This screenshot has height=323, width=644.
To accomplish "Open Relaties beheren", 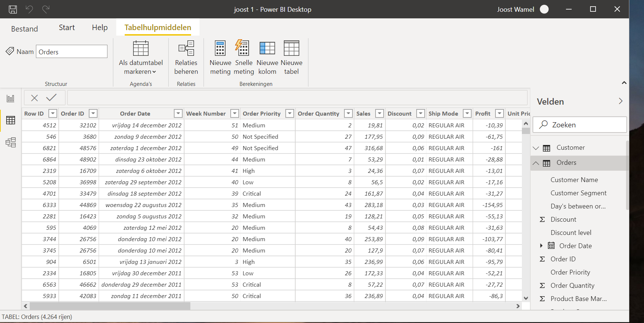I will point(186,58).
